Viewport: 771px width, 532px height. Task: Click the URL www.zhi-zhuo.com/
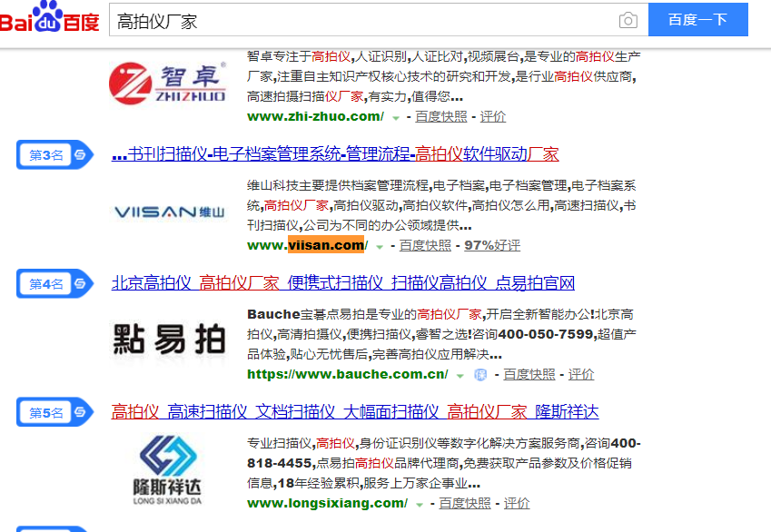(x=316, y=116)
